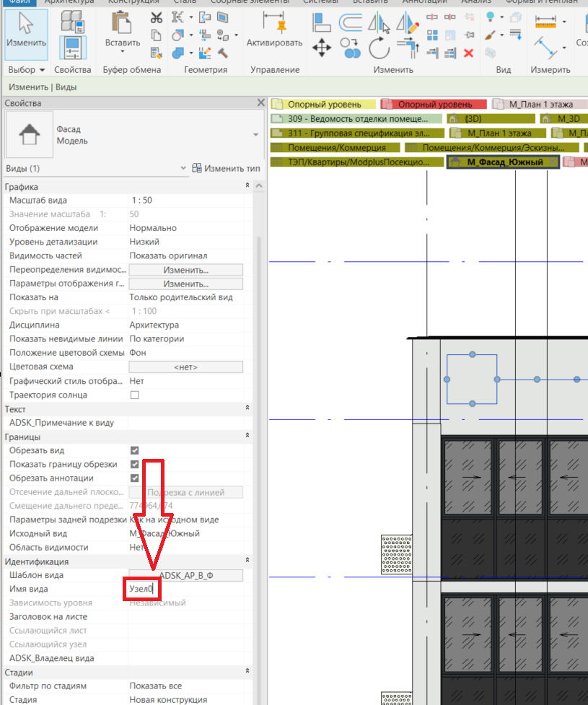The width and height of the screenshot is (588, 705).
Task: Open the Фасад Модель type selector dropdown
Action: [x=255, y=135]
